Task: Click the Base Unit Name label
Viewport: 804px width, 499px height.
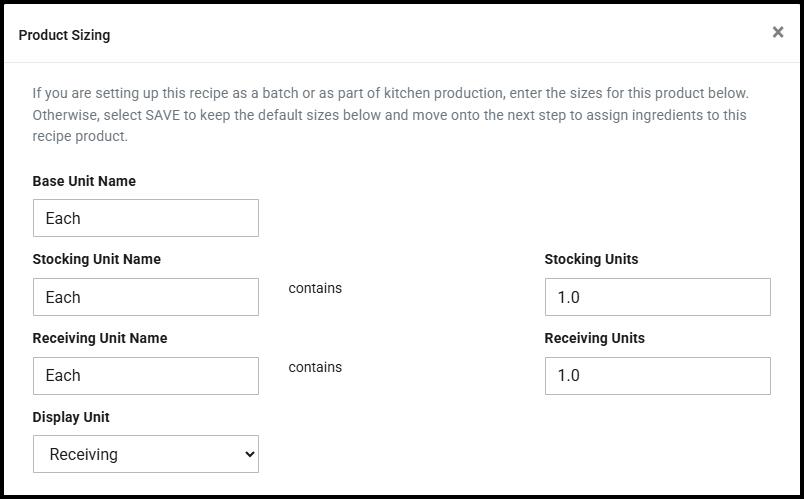Action: tap(84, 181)
